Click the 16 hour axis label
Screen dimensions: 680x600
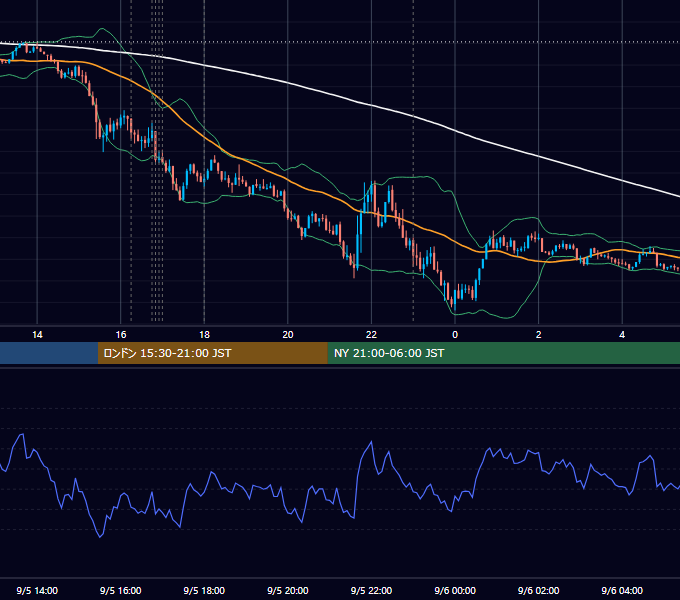121,335
